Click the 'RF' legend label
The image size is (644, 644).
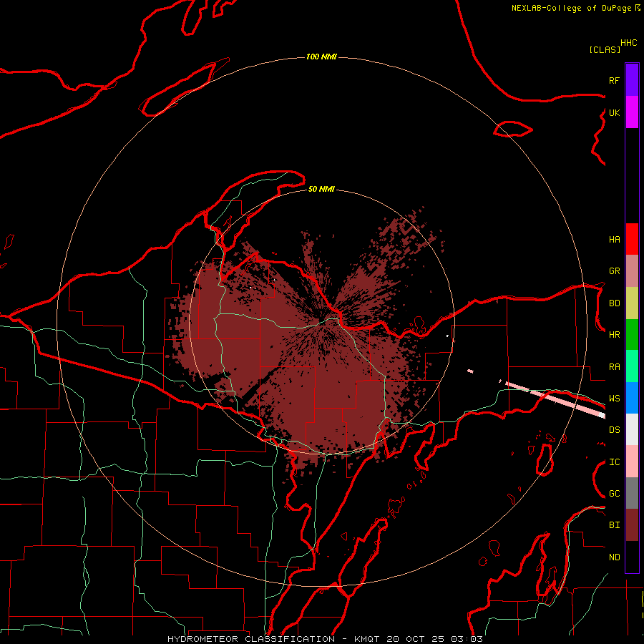[x=614, y=80]
